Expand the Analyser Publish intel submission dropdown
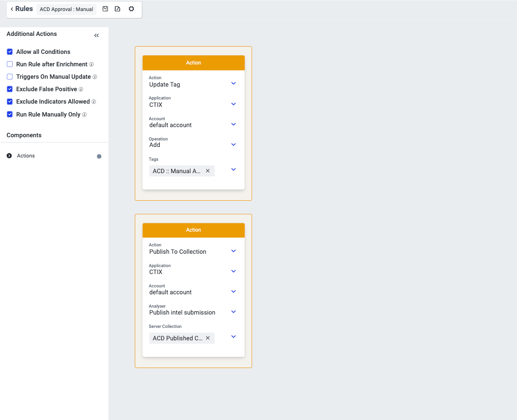The image size is (517, 420). point(233,311)
